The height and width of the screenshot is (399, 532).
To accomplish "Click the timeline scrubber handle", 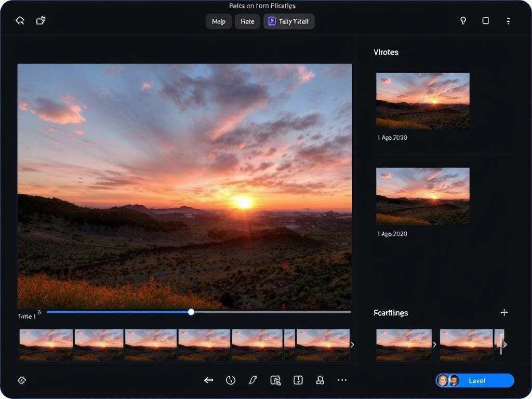I will 191,312.
